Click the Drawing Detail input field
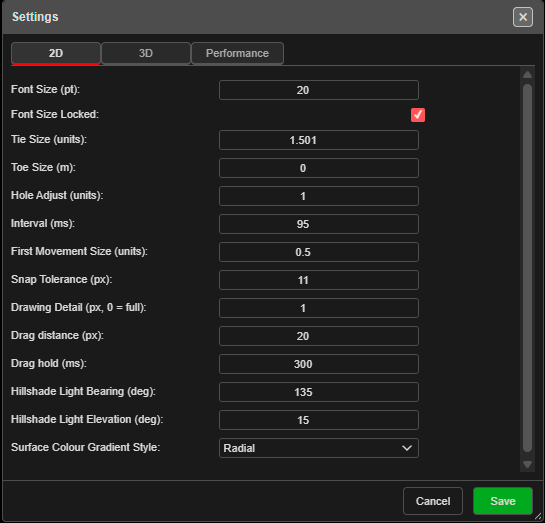 click(319, 308)
